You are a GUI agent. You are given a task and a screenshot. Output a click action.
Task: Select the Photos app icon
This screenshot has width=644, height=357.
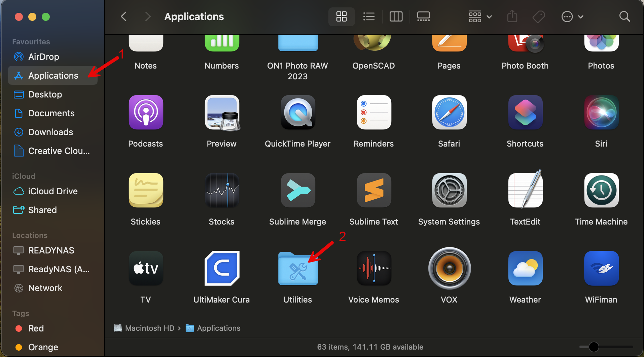click(601, 43)
